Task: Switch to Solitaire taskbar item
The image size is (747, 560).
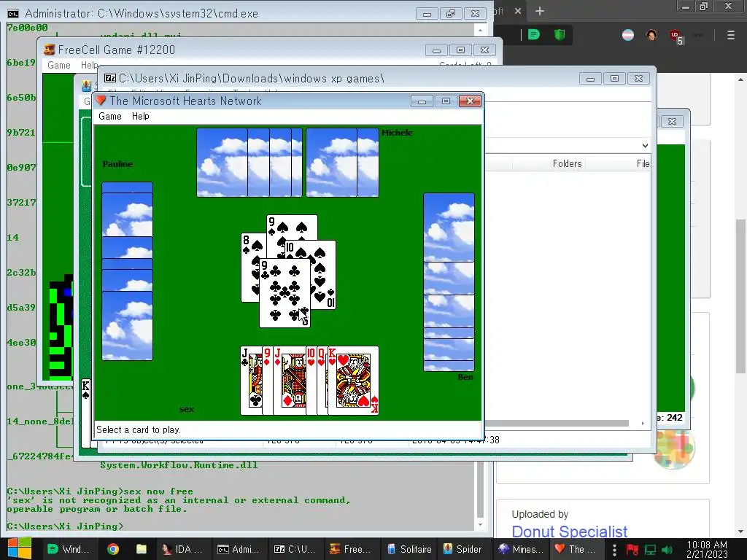Action: (x=409, y=549)
